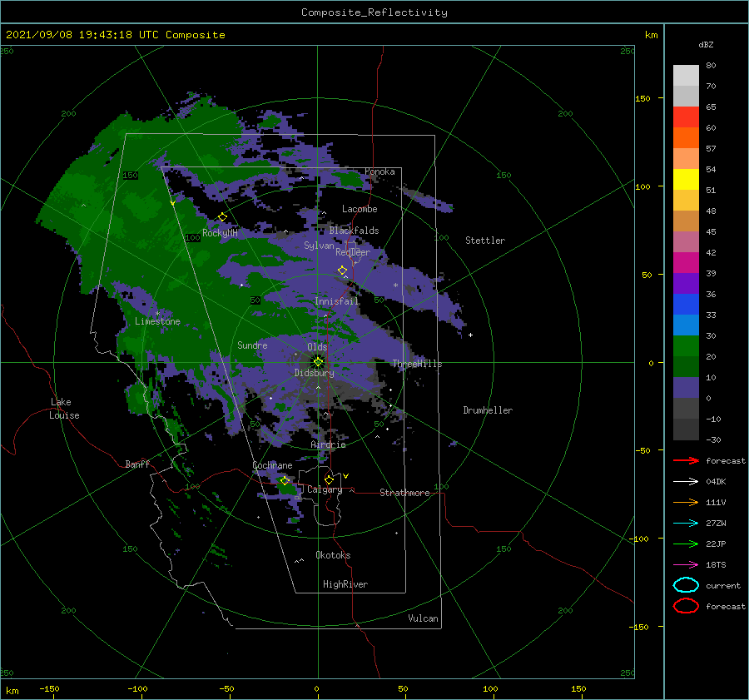This screenshot has height=700, width=749.
Task: Click the cyan current ellipse legend icon
Action: pyautogui.click(x=686, y=585)
